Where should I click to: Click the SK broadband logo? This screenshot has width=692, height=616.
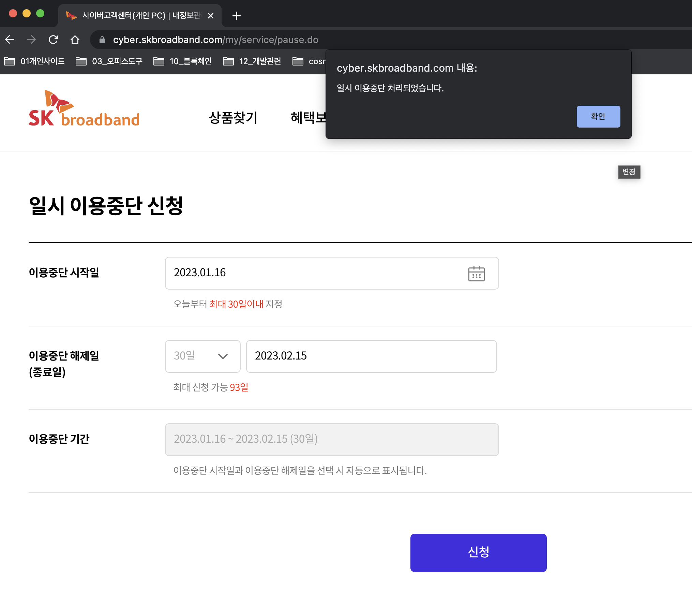(x=84, y=108)
